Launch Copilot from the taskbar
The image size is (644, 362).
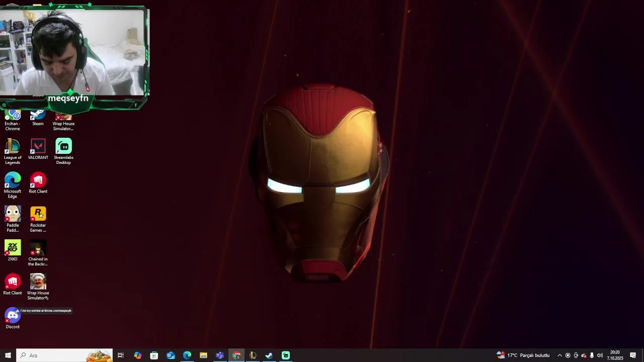[x=137, y=355]
